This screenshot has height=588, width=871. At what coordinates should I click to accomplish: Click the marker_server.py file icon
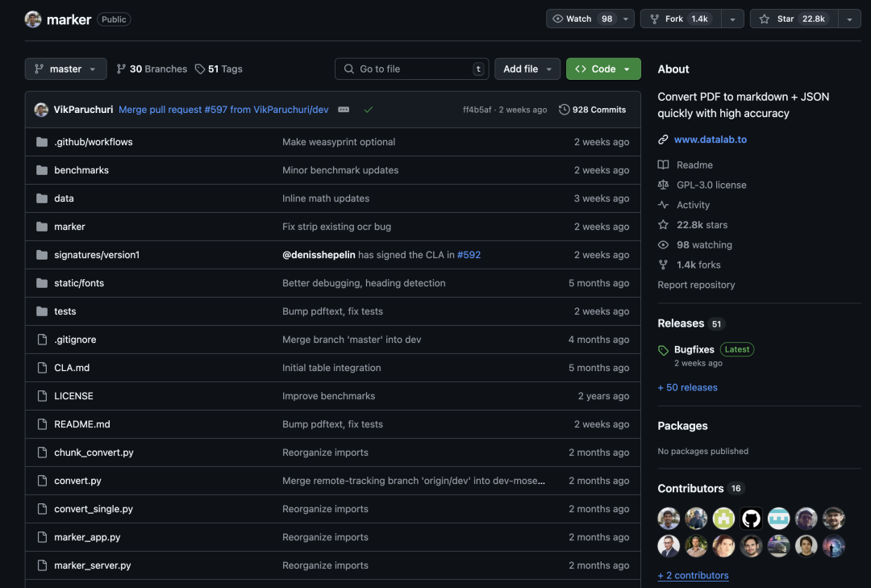(42, 565)
